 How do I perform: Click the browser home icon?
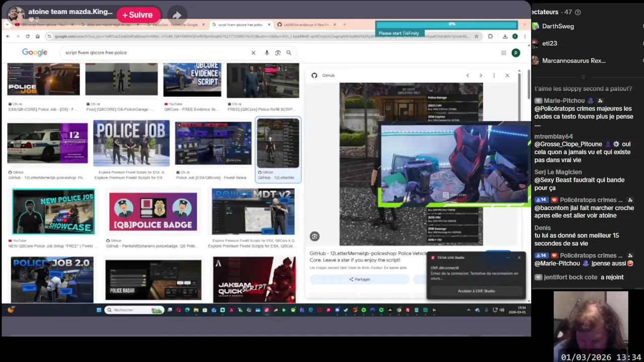click(x=37, y=36)
